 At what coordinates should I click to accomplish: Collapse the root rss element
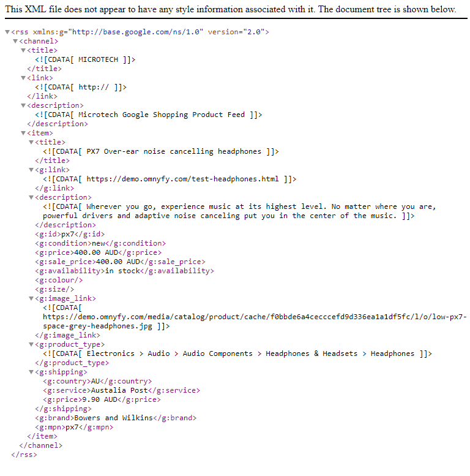7,32
